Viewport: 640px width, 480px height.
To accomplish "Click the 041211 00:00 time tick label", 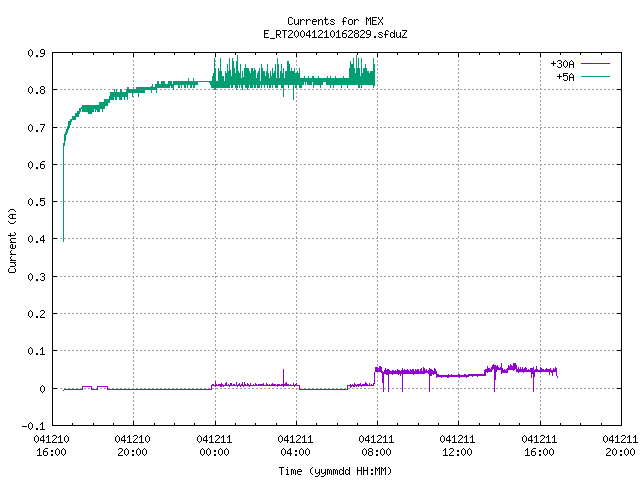I will (214, 446).
